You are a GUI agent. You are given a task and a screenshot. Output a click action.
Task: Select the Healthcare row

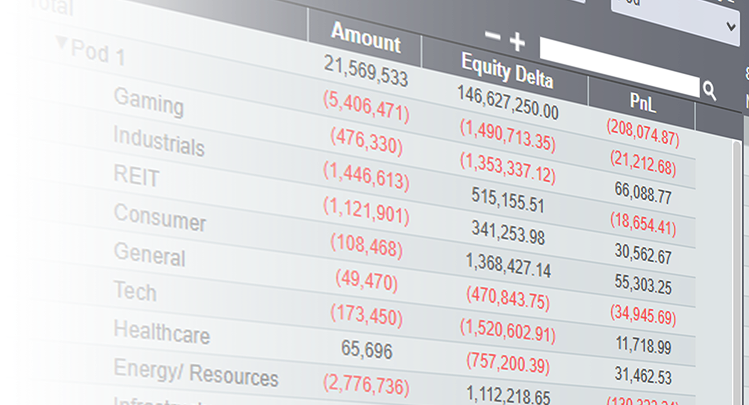[163, 330]
